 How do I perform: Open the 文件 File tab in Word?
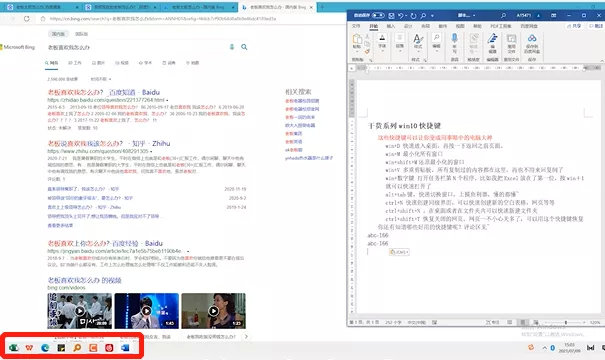[356, 26]
